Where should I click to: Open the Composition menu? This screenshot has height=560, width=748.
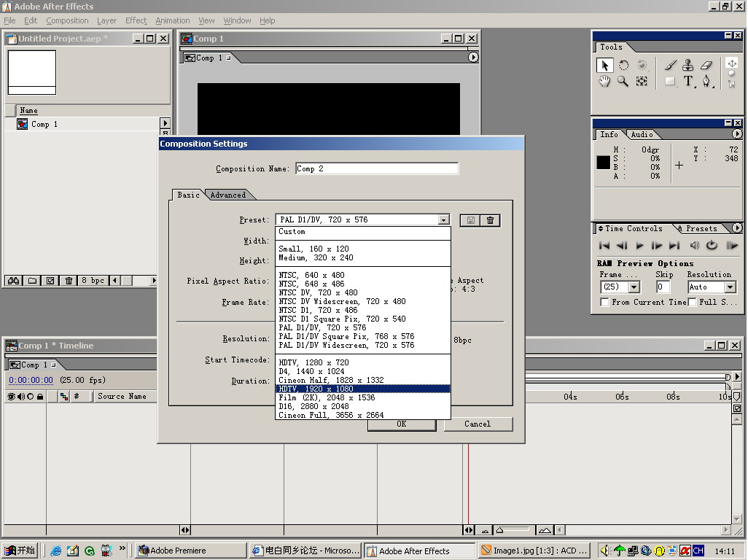click(x=67, y=20)
